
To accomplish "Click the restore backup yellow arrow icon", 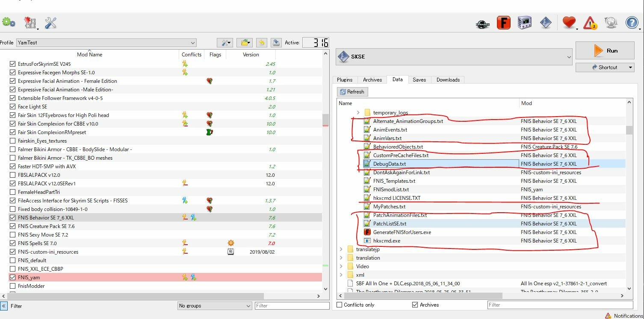I will [x=262, y=42].
